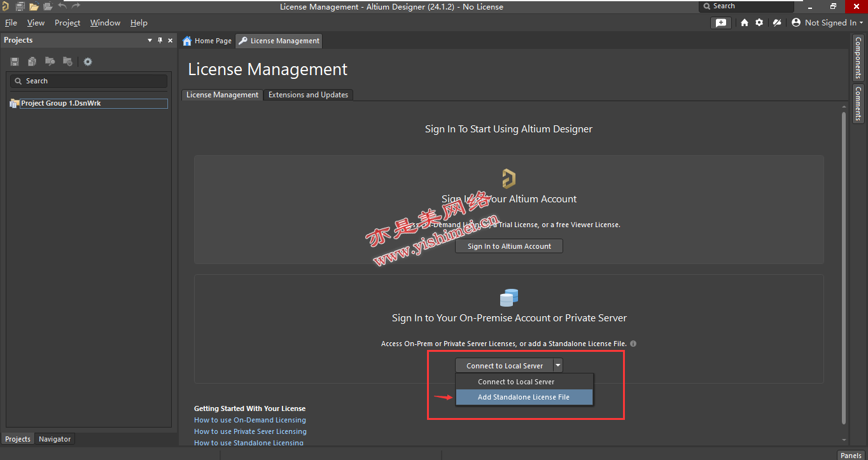Click Sign In to Altium Account button

pos(509,246)
